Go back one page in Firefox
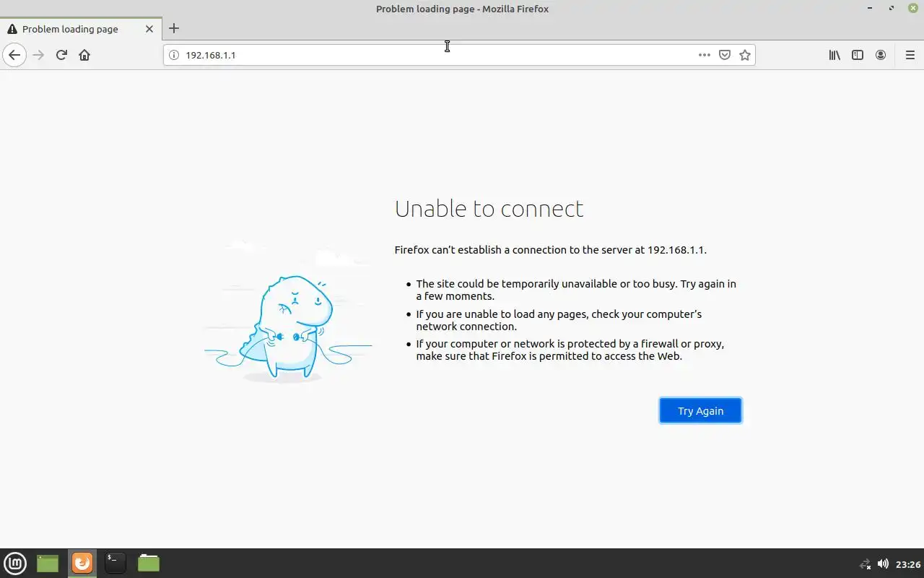The width and height of the screenshot is (924, 578). tap(14, 55)
